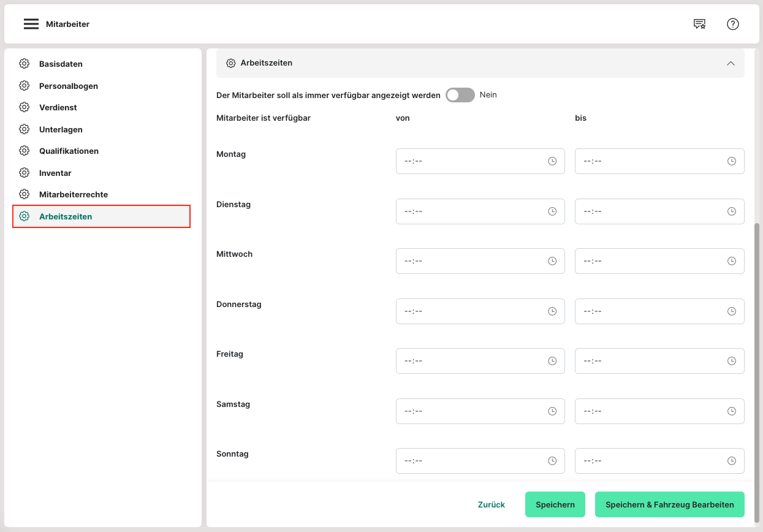Go to Personalbogen in sidebar
Image resolution: width=763 pixels, height=532 pixels.
pyautogui.click(x=68, y=86)
